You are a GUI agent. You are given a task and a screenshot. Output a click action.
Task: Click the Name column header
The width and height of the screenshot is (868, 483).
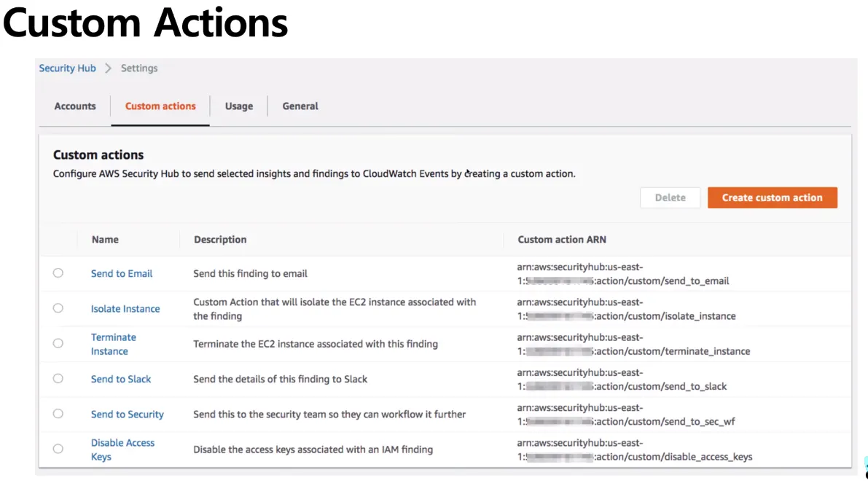click(105, 240)
